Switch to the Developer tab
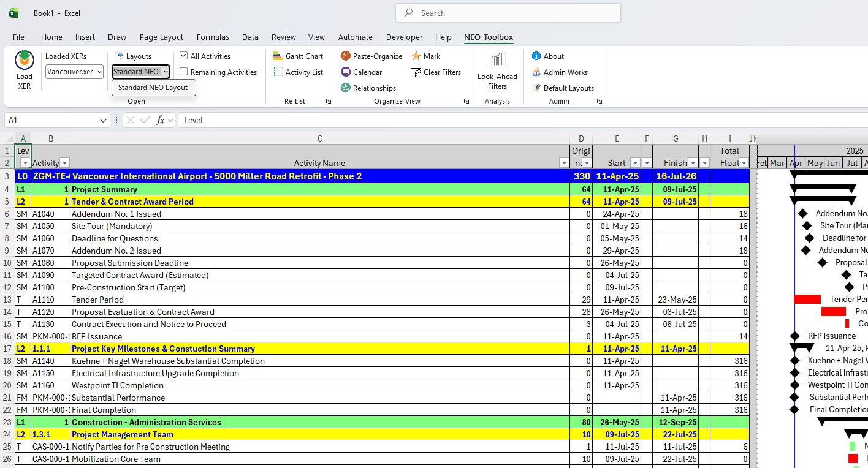This screenshot has height=468, width=868. click(x=404, y=37)
